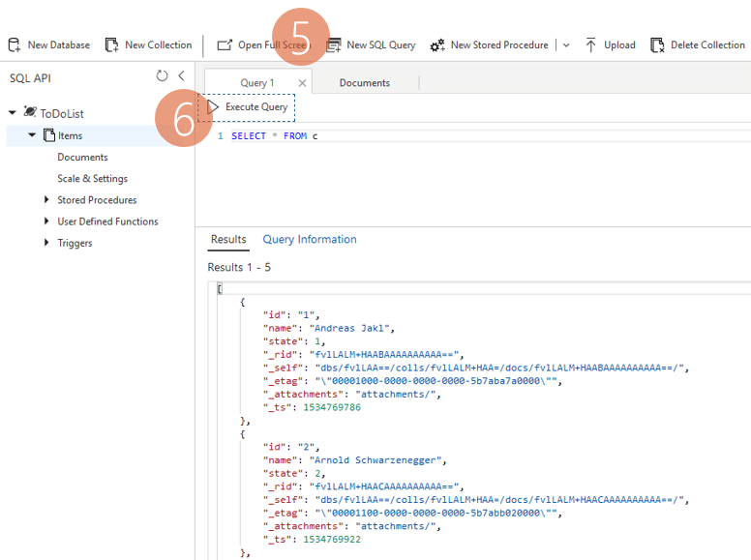Collapse the ToDoList database node
This screenshot has width=751, height=560.
[13, 113]
